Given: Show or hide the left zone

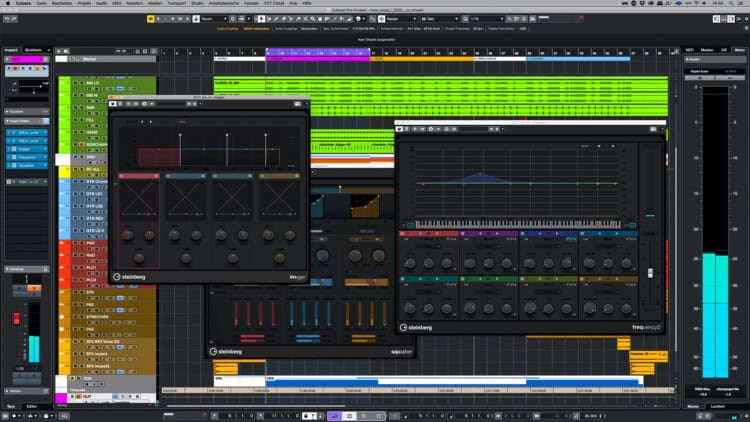Looking at the screenshot, I should coord(717,19).
